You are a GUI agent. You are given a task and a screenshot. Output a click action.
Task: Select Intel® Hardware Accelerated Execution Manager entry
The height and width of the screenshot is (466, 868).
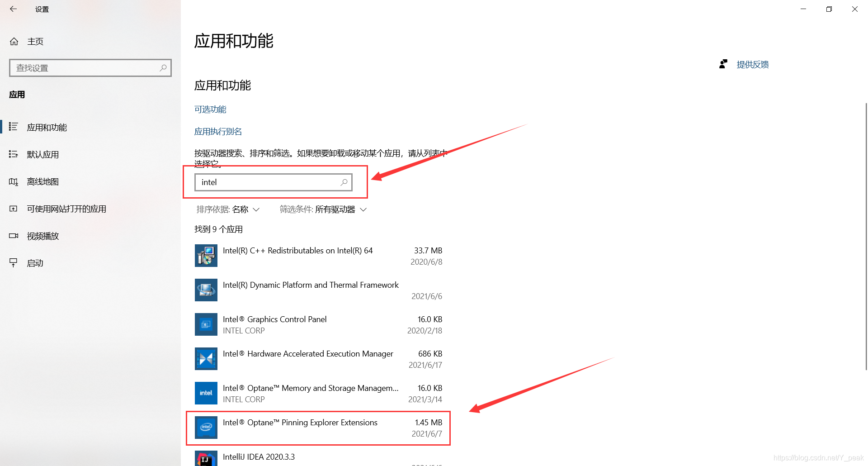[x=319, y=359]
